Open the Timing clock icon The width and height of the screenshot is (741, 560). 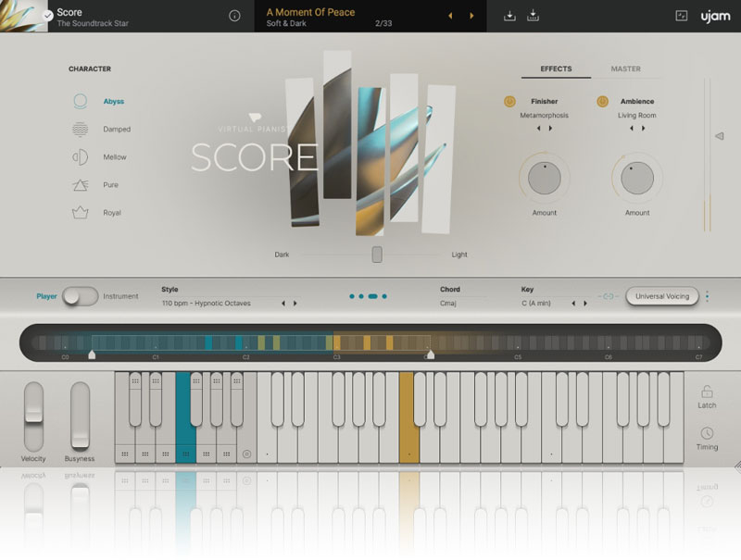point(707,433)
